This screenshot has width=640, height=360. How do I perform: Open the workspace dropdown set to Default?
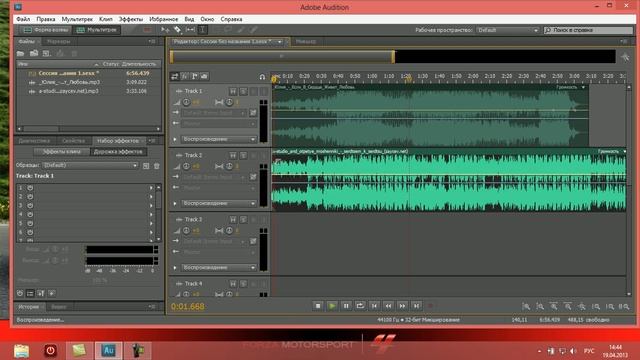(x=508, y=30)
